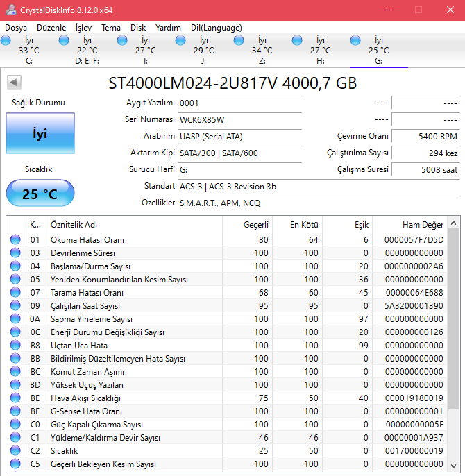
Task: Click raw value 00000001A937
Action: click(414, 437)
